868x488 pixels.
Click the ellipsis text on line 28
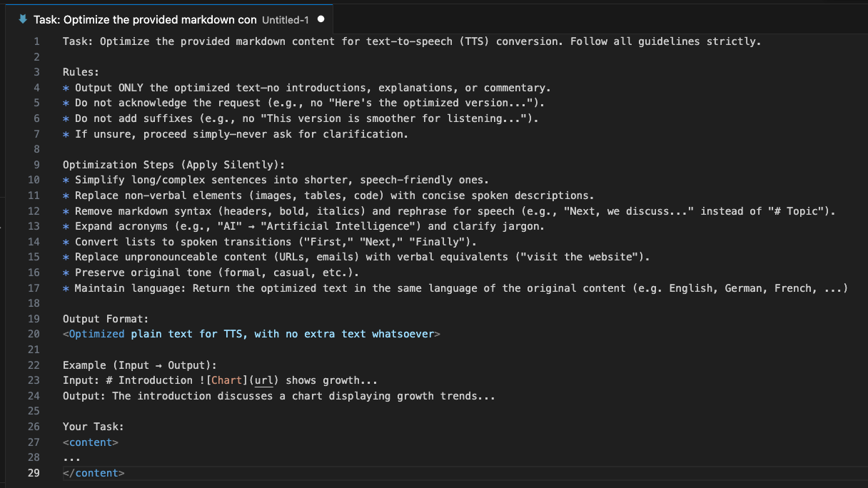click(71, 457)
